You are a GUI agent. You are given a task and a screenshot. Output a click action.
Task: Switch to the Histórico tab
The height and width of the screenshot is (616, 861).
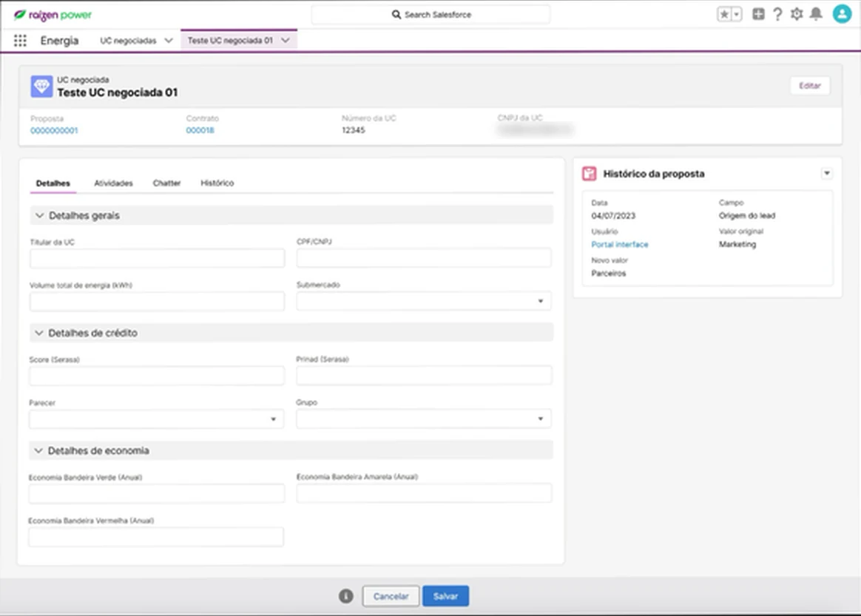click(217, 183)
